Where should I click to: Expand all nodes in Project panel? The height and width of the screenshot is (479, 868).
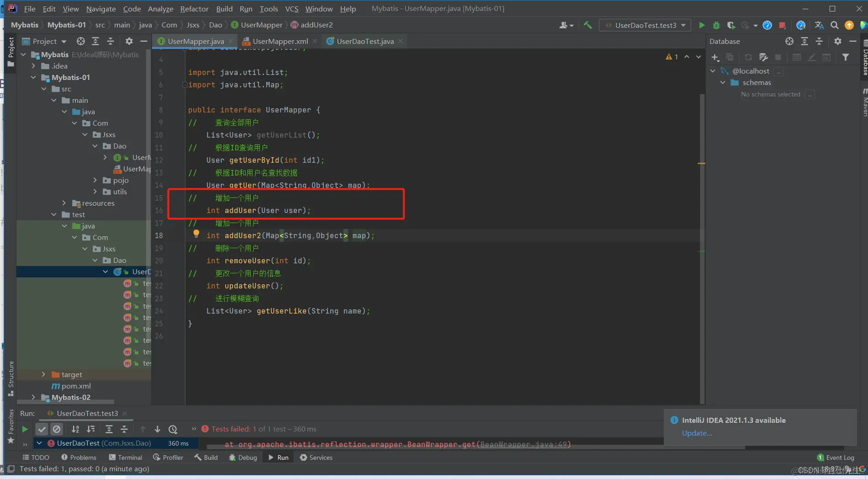point(95,41)
